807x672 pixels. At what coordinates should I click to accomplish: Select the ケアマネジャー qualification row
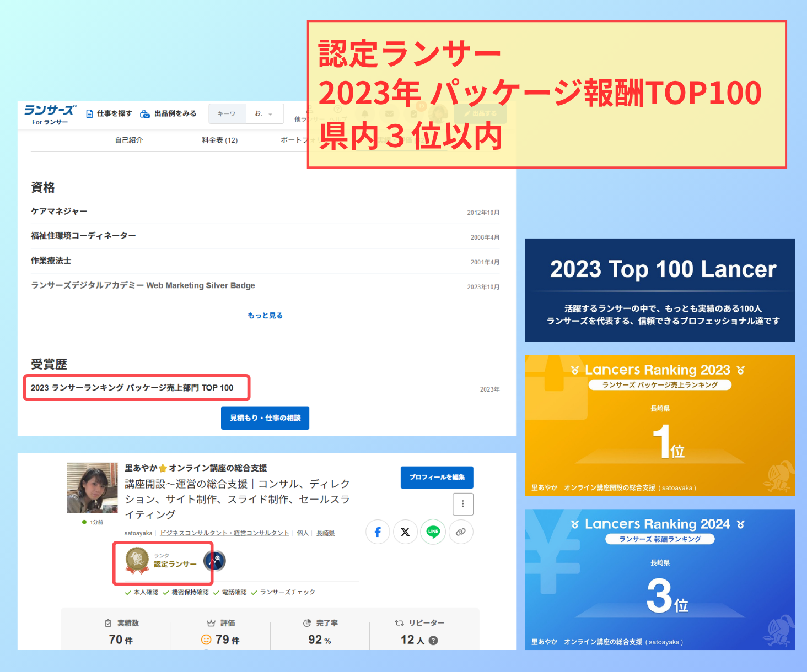(265, 212)
